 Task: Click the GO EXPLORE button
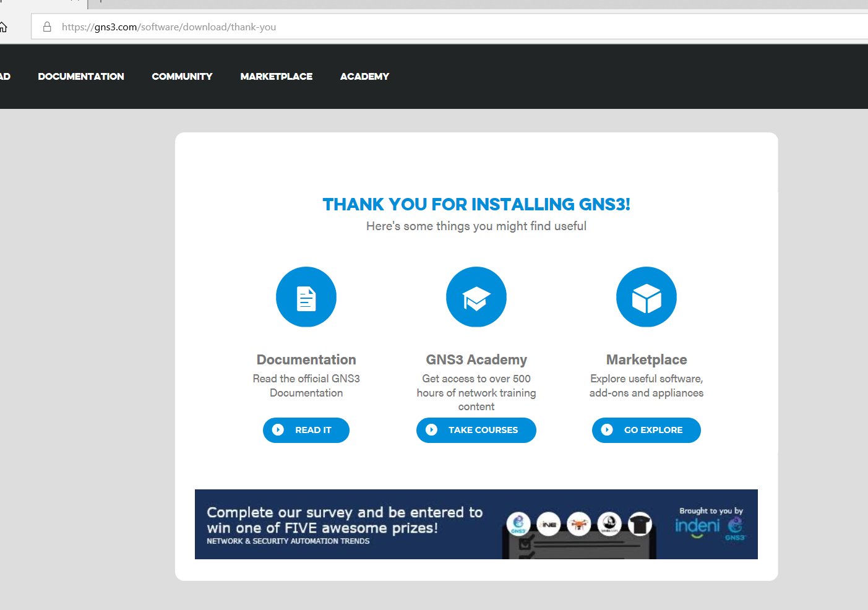coord(647,430)
